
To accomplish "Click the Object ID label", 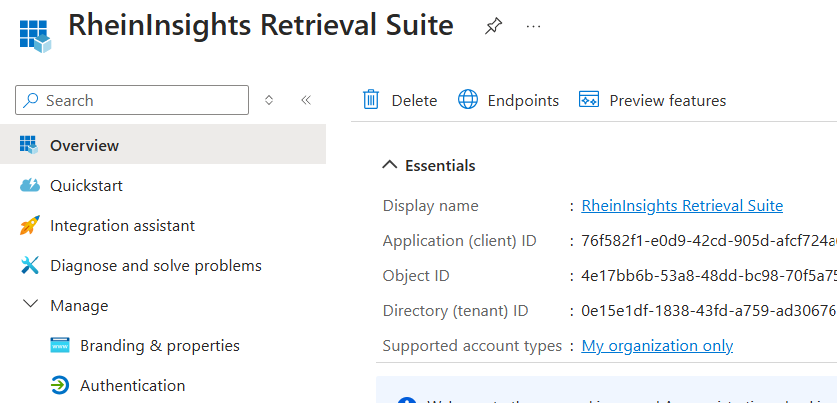I will [x=416, y=275].
